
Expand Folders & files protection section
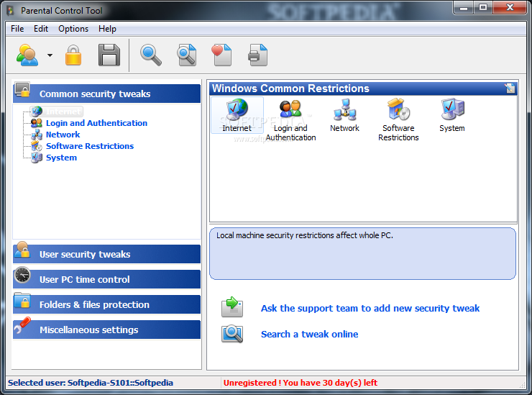tap(107, 304)
